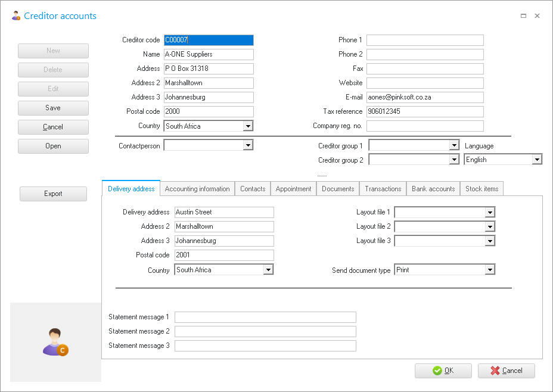Viewport: 553px width, 392px height.
Task: Maximize the Creditor accounts window
Action: point(523,16)
